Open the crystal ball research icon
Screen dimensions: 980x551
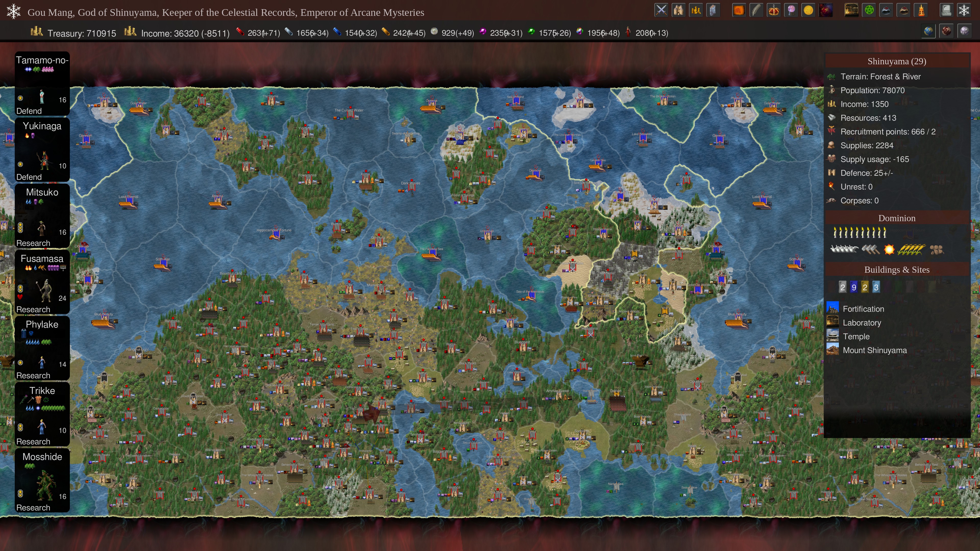791,10
